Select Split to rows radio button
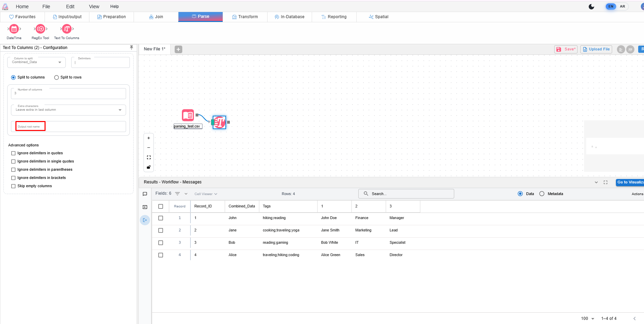The width and height of the screenshot is (644, 324). tap(57, 77)
